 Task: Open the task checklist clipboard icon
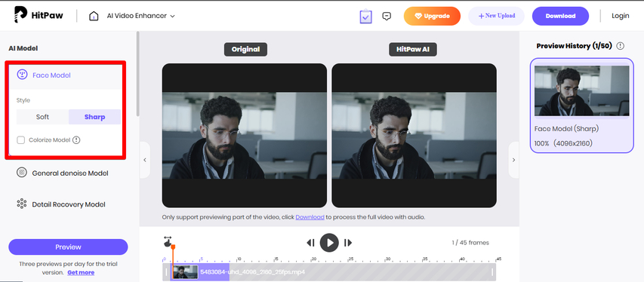coord(365,17)
